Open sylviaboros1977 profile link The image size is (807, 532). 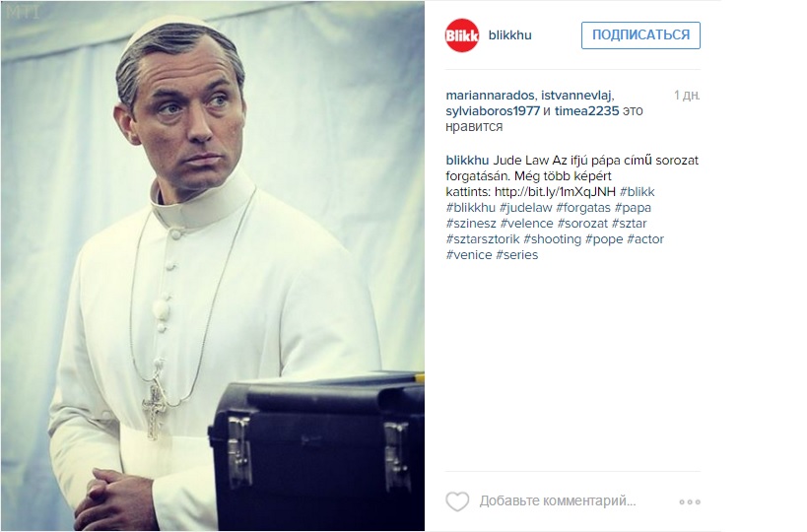pyautogui.click(x=493, y=111)
